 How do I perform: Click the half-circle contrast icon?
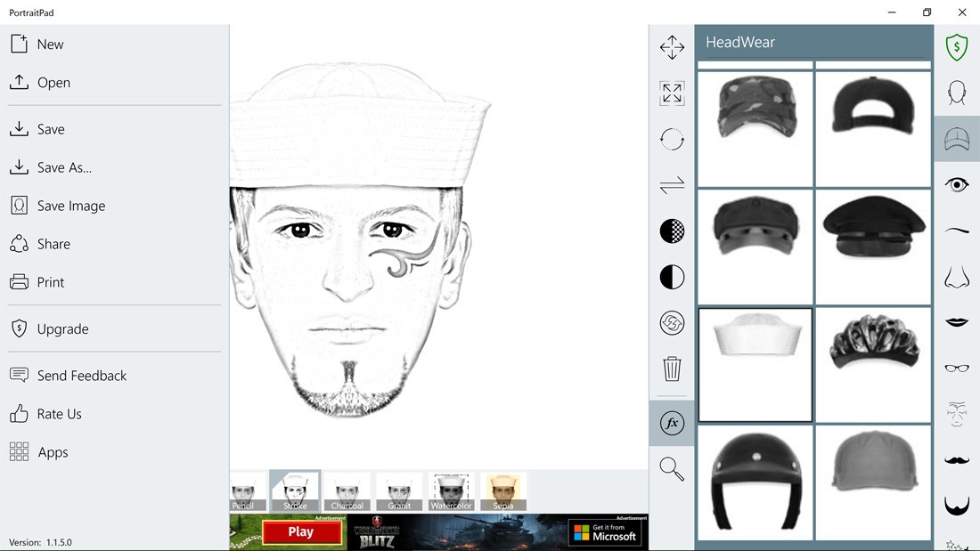[672, 277]
